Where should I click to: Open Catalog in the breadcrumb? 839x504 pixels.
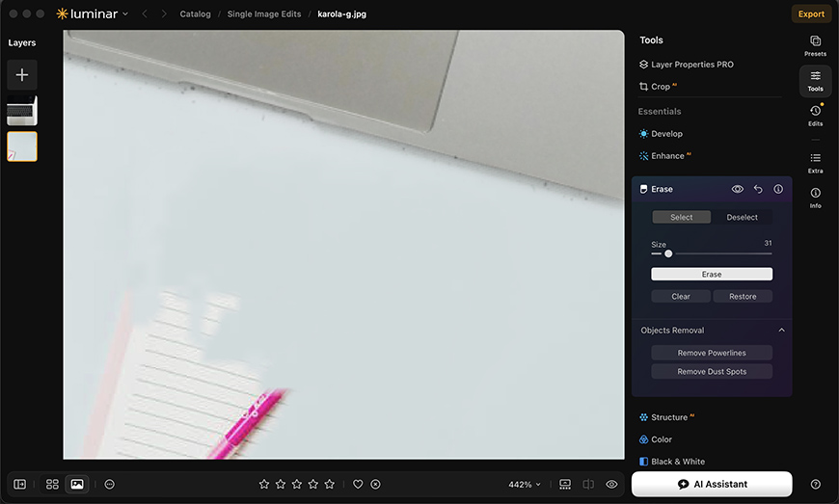pos(195,13)
